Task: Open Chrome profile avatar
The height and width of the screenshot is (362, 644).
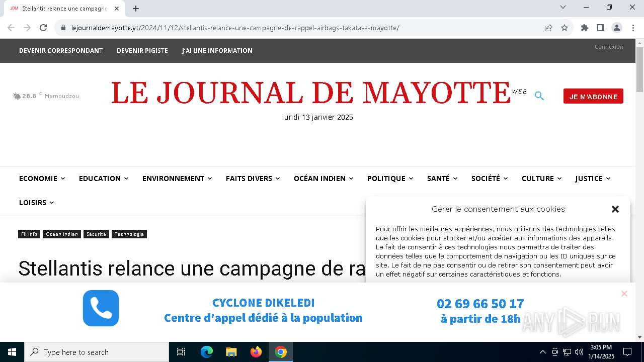Action: pos(617,28)
